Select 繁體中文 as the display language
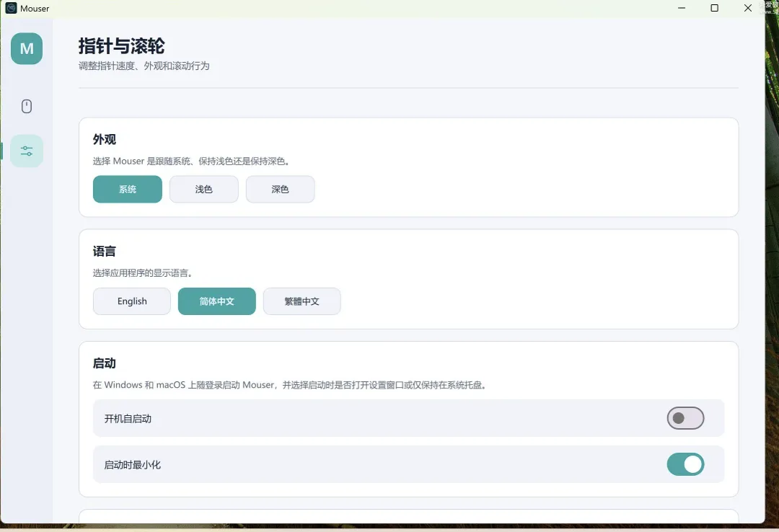 pos(302,301)
